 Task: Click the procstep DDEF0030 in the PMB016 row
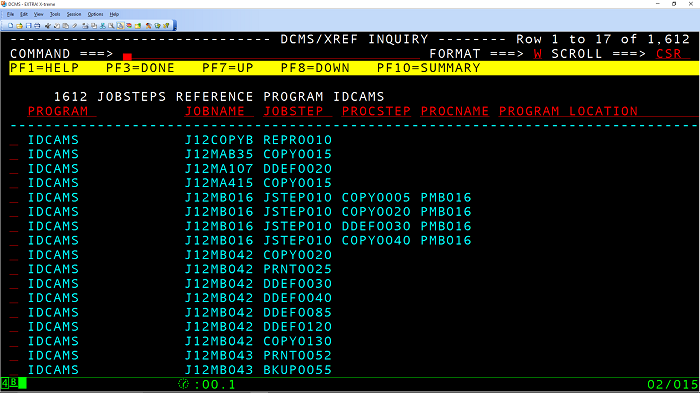pos(376,226)
